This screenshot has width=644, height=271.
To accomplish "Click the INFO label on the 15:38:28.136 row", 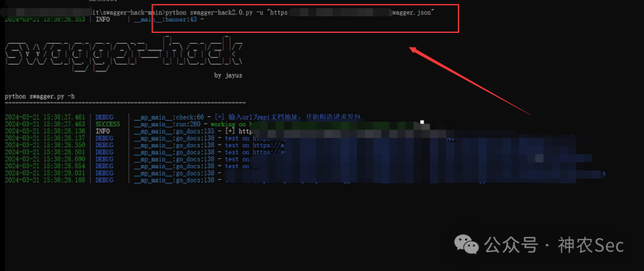I will click(x=103, y=131).
